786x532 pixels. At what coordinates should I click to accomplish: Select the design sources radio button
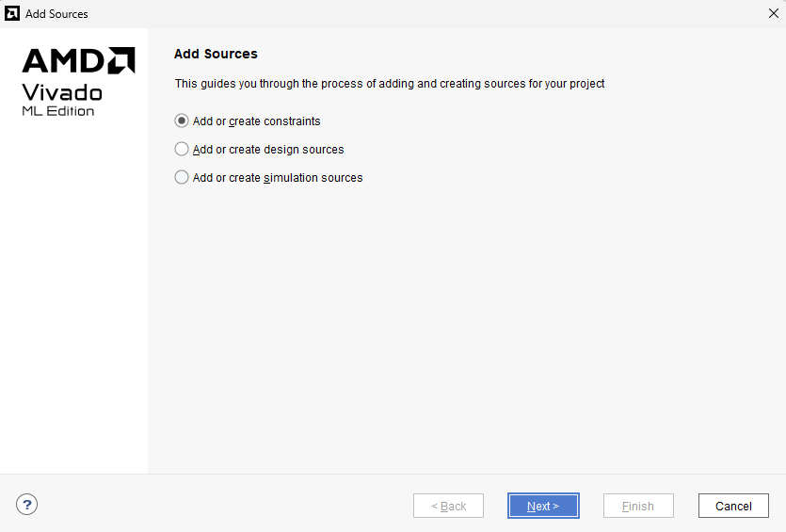coord(182,150)
